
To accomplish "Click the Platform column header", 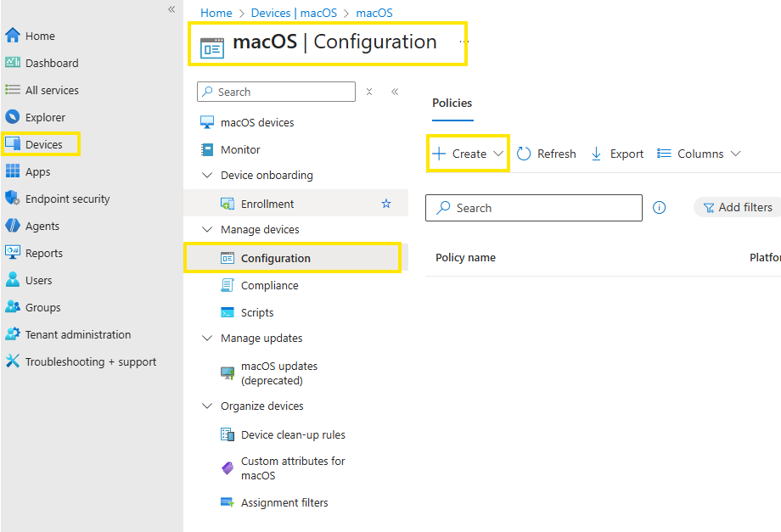I will 765,257.
